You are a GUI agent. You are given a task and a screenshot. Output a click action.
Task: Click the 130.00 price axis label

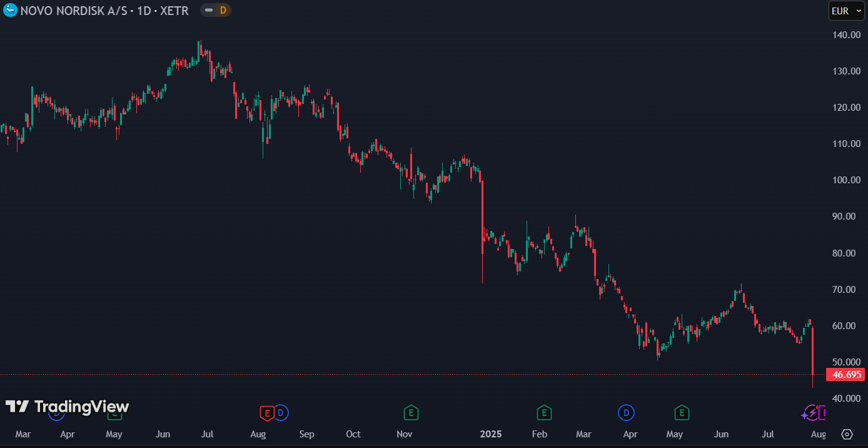(x=847, y=71)
